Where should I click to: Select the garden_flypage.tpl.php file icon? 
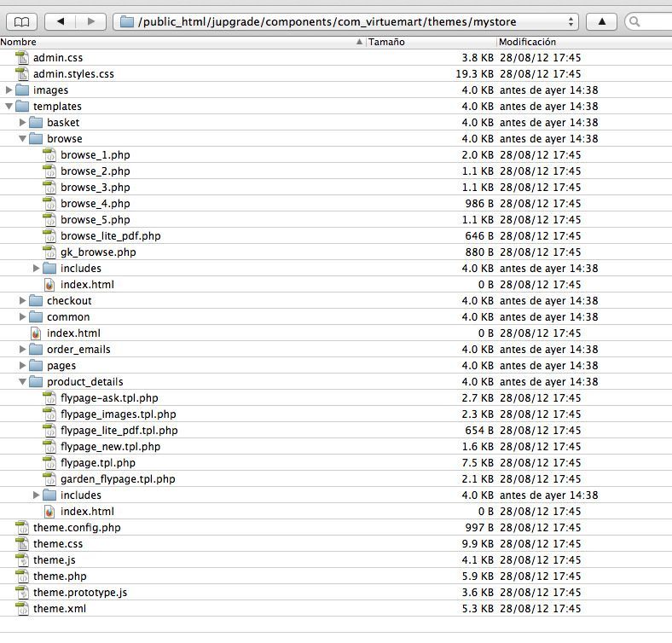(49, 478)
